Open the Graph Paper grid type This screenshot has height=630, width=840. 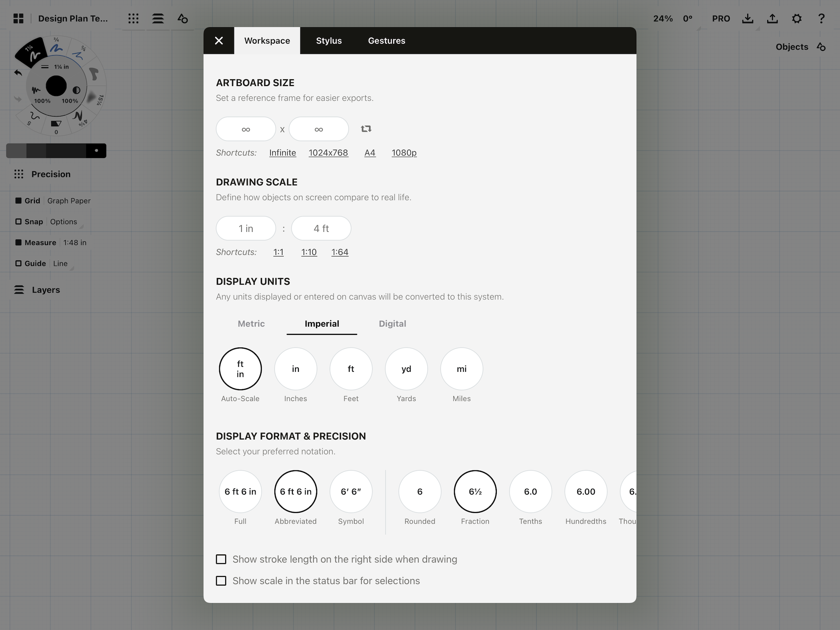69,201
